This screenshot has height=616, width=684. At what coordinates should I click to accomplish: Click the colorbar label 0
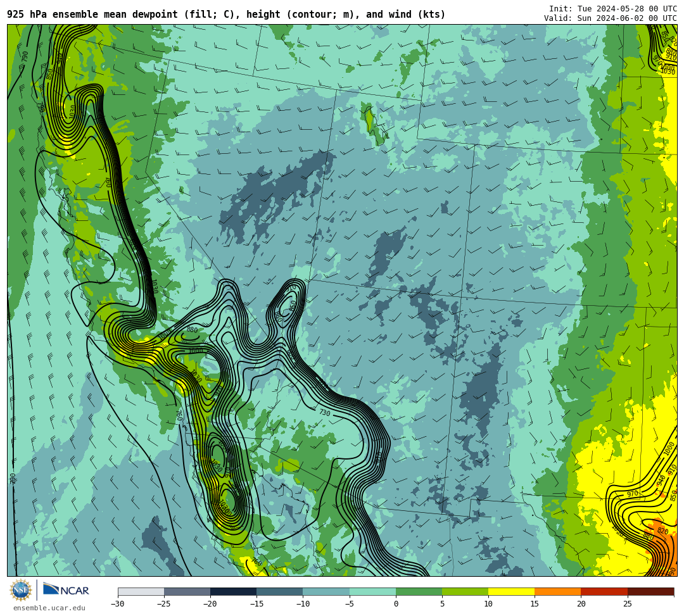click(396, 604)
